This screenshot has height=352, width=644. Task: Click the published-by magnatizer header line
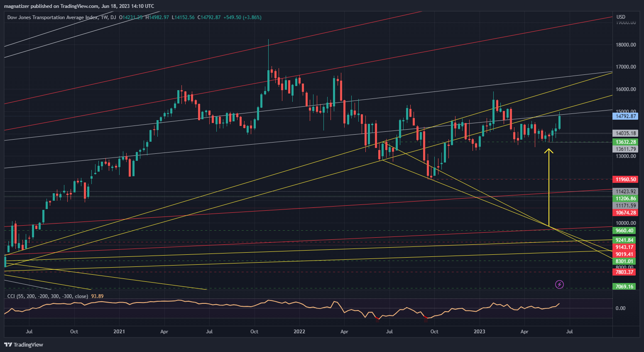(x=79, y=6)
